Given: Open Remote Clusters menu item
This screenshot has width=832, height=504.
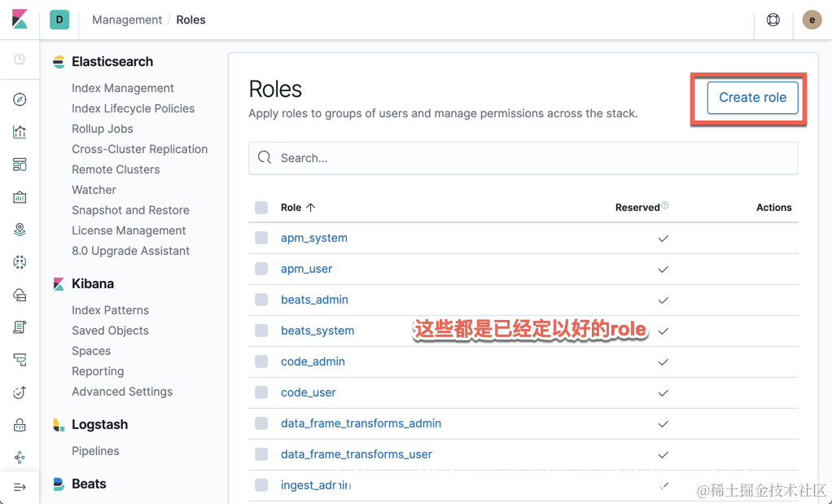Looking at the screenshot, I should point(116,169).
